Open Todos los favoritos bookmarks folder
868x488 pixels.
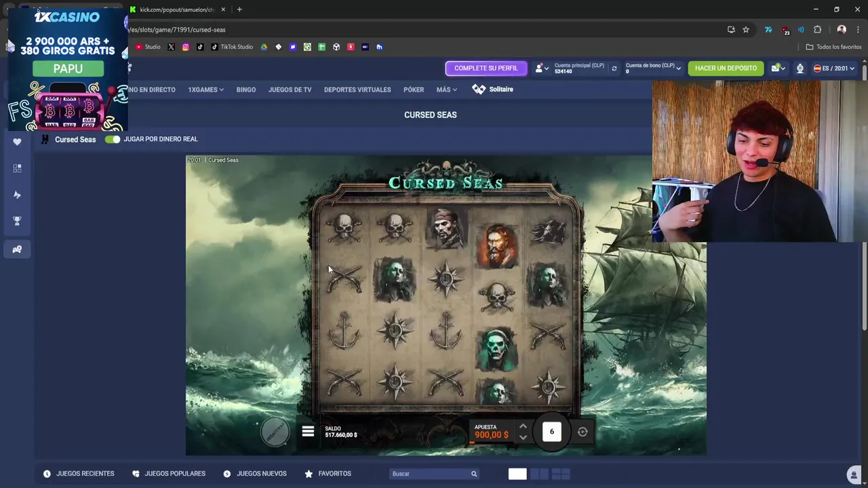[833, 47]
